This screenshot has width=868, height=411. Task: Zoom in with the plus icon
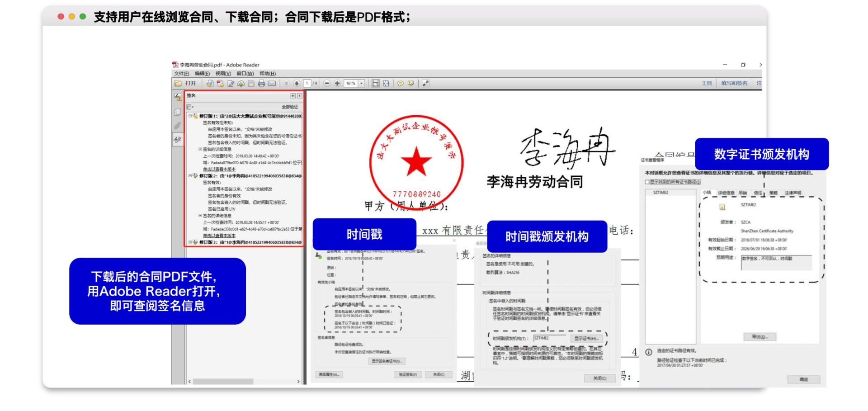pos(337,83)
